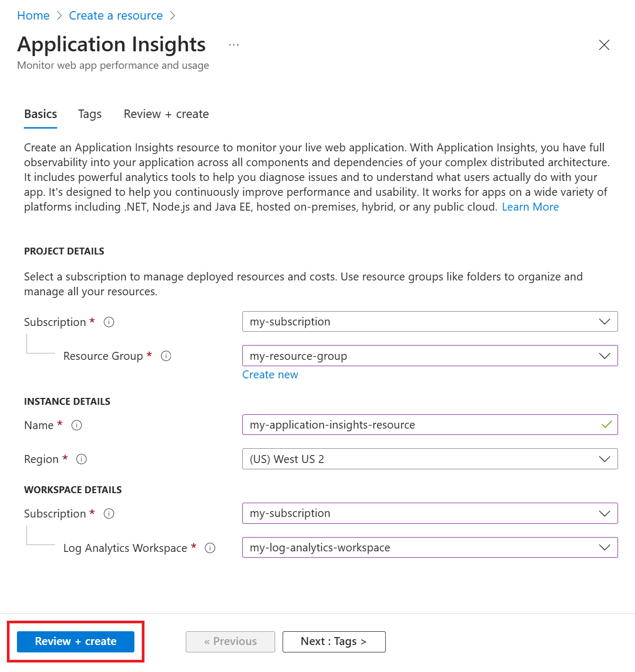
Task: Close the Application Insights pane
Action: (x=604, y=45)
